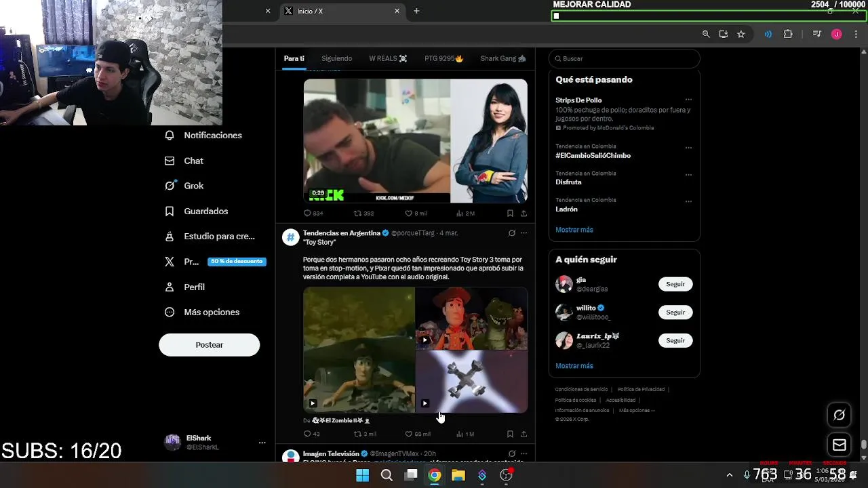Open floating messages envelope button
Image resolution: width=868 pixels, height=488 pixels.
(840, 445)
